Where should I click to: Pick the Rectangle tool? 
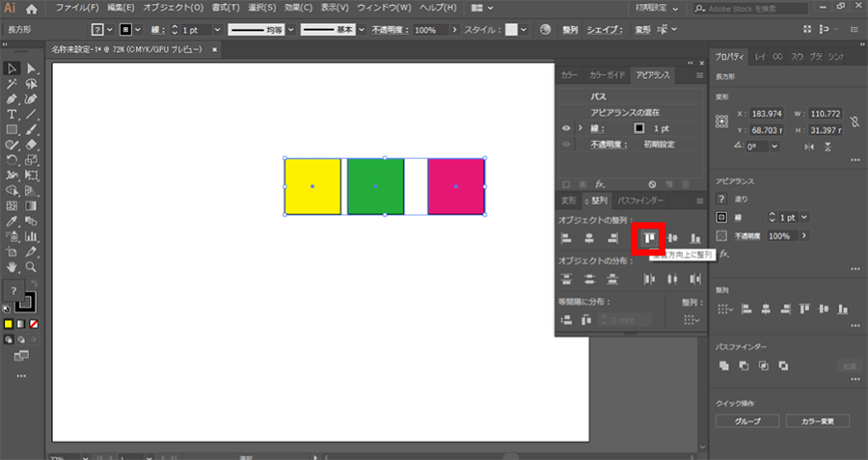(x=11, y=129)
